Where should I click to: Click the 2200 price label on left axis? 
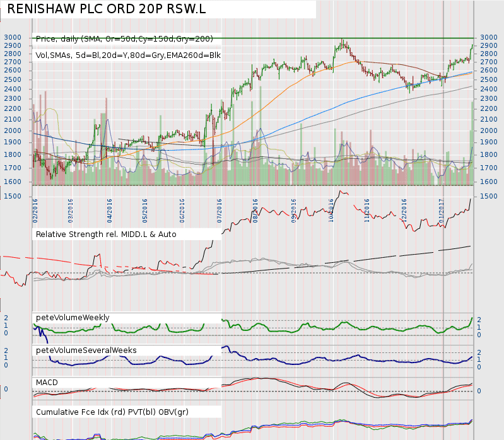(x=13, y=108)
